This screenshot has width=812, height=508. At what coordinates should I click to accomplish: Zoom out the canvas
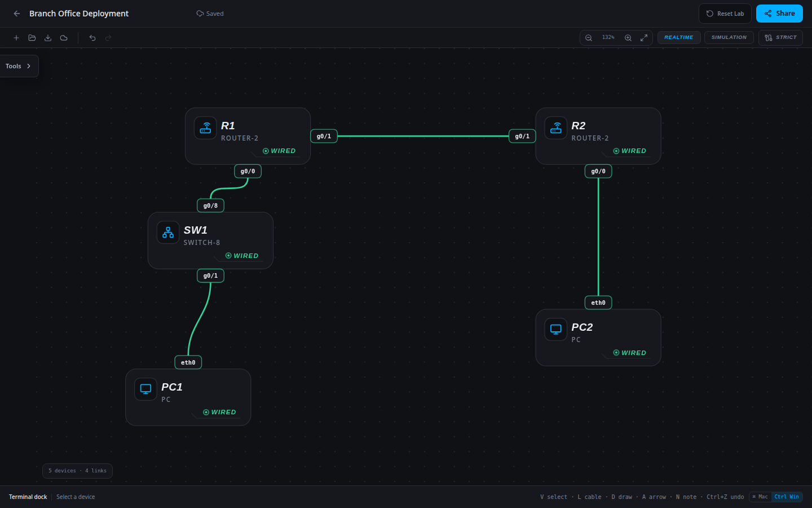point(589,38)
